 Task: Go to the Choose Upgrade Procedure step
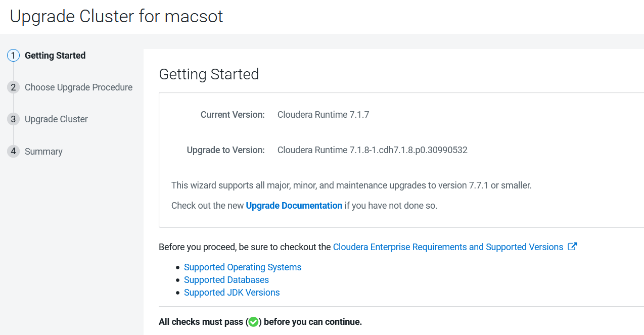[78, 87]
